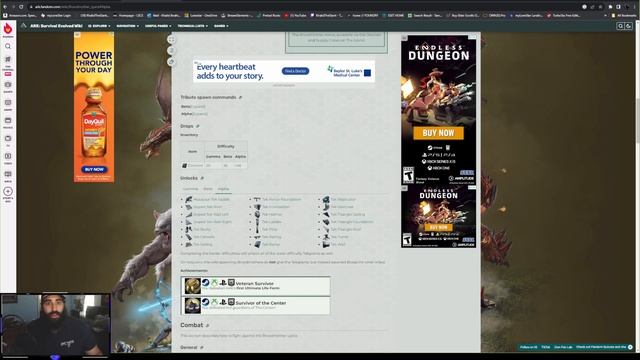Click the page vertical scrollbar
Image resolution: width=640 pixels, height=360 pixels.
637,122
